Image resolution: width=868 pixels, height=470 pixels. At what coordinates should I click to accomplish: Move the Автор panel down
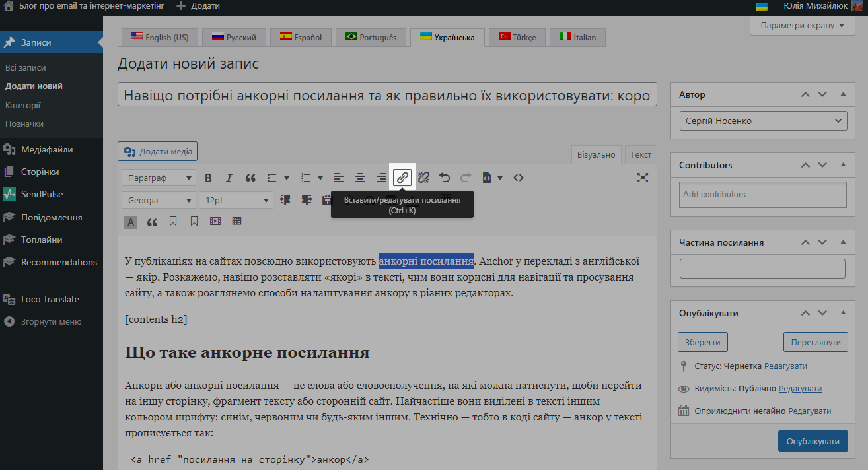pos(822,94)
